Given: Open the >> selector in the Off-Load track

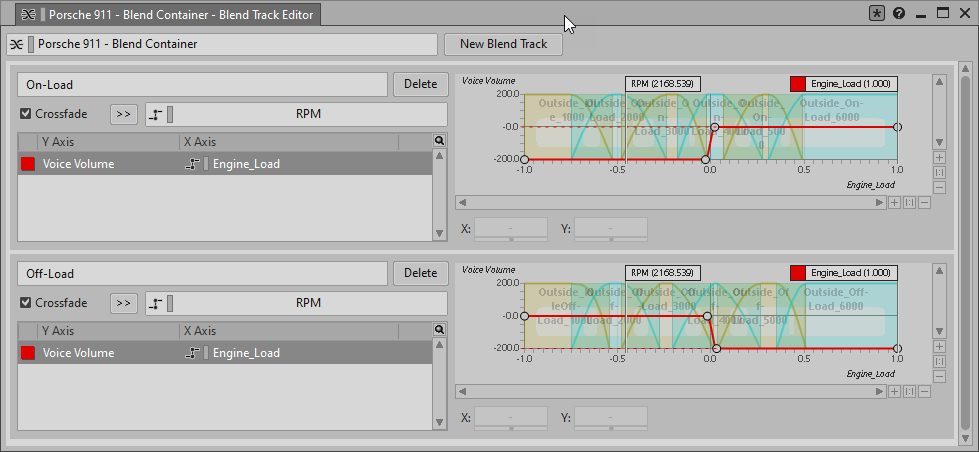Looking at the screenshot, I should tap(124, 303).
